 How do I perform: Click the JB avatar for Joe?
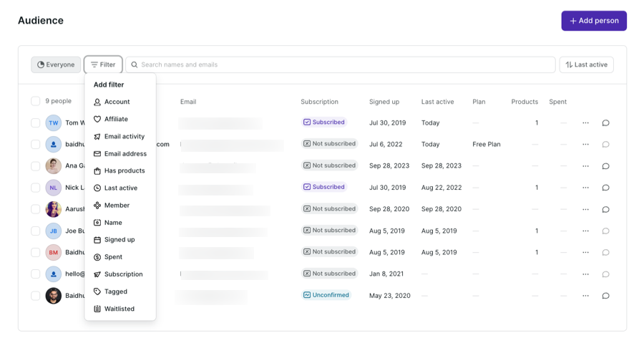pyautogui.click(x=54, y=231)
